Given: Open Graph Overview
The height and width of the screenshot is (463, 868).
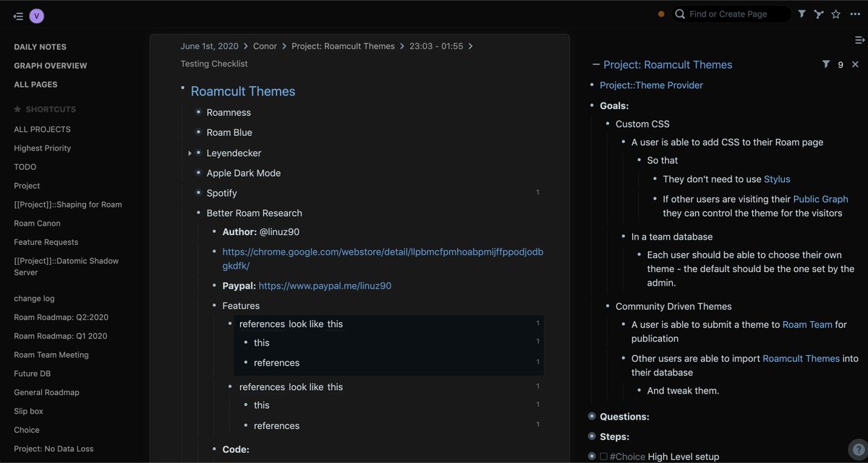Looking at the screenshot, I should click(51, 66).
